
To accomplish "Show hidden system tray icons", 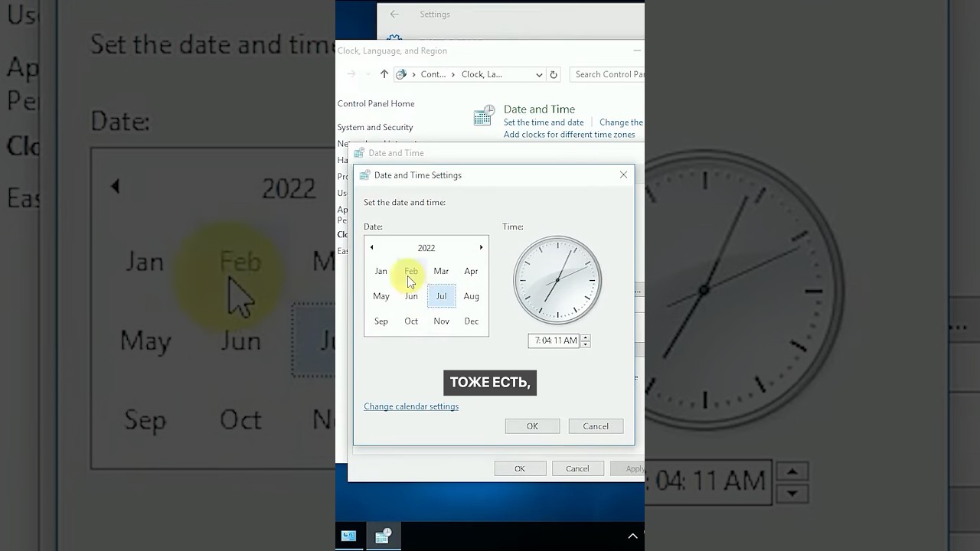I will tap(632, 536).
